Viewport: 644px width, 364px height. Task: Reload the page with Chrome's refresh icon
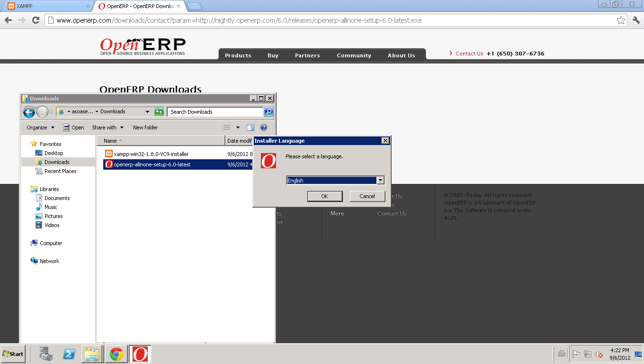(x=36, y=20)
